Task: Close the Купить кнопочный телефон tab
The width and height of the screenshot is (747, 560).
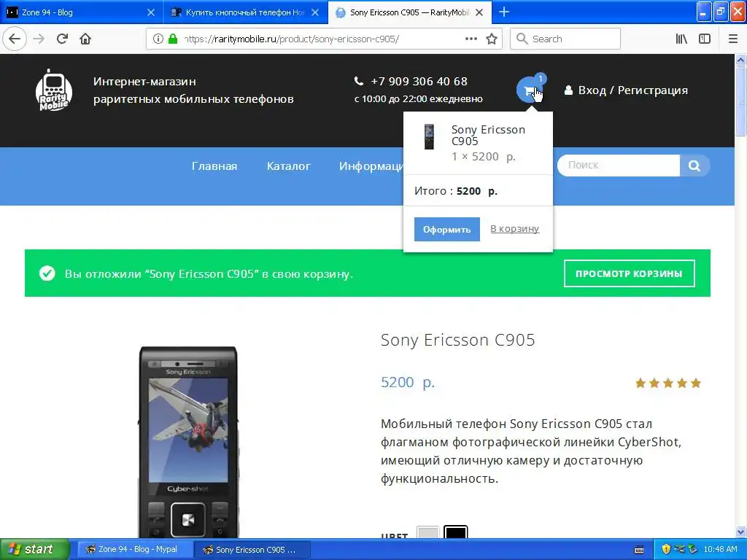Action: coord(315,12)
